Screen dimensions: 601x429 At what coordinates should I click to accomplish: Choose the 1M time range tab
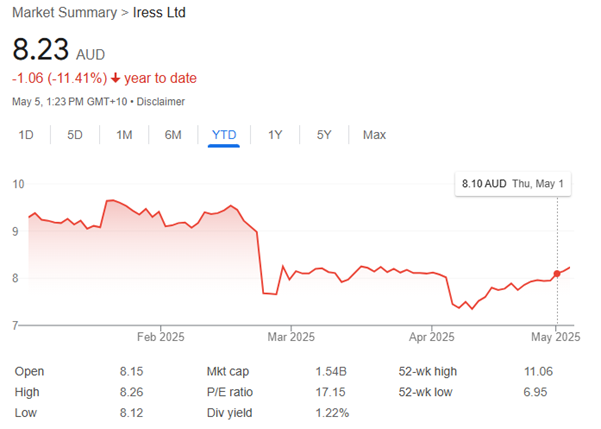124,135
